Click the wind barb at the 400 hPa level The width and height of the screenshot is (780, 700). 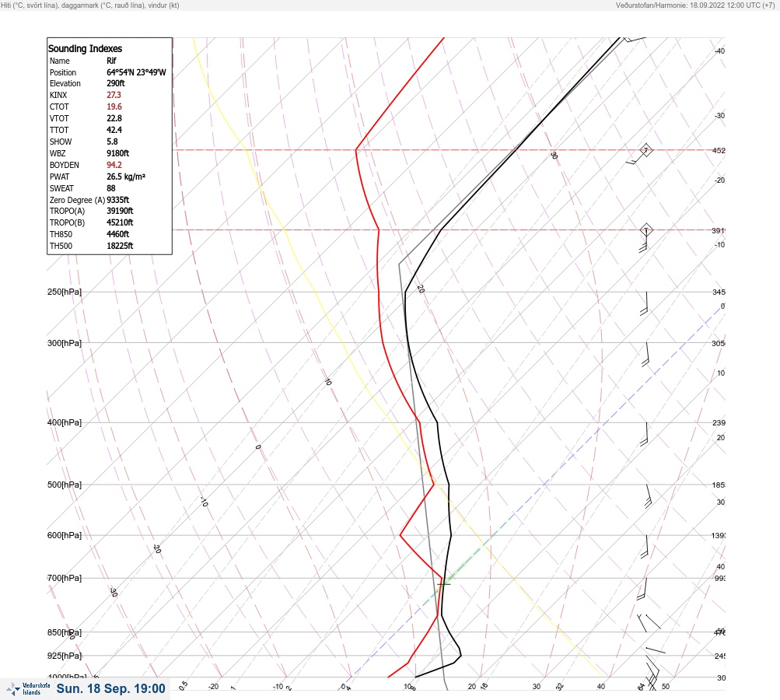click(x=644, y=434)
